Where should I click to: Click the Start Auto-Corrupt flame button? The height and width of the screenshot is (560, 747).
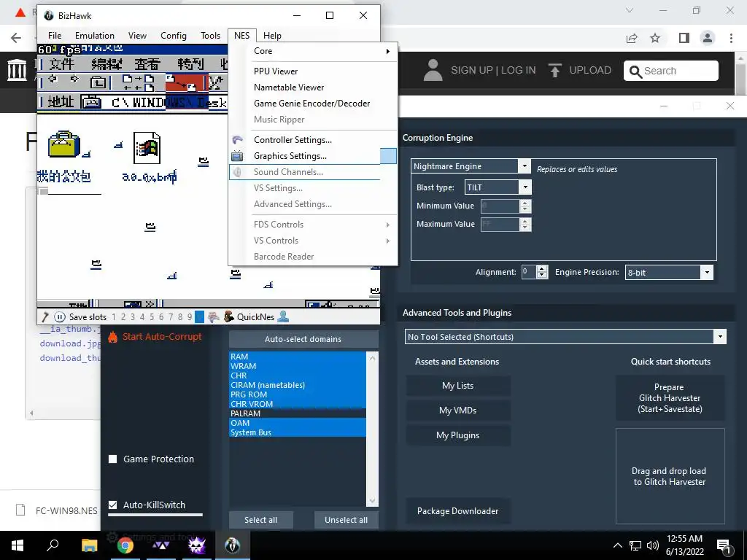point(155,337)
